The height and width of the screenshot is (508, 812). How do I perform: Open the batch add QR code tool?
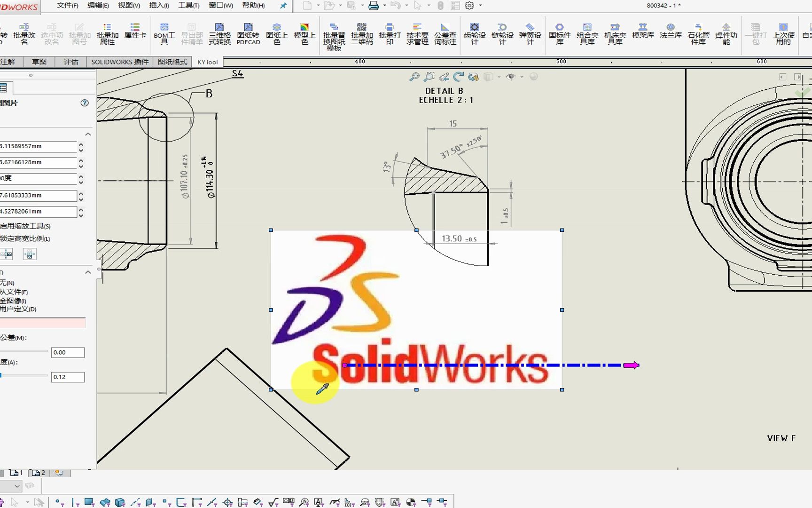(362, 33)
